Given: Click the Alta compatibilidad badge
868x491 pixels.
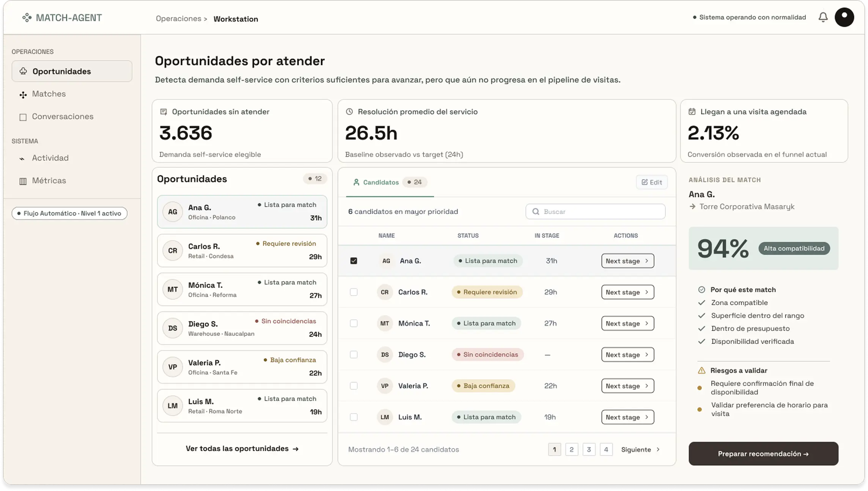Looking at the screenshot, I should click(794, 248).
